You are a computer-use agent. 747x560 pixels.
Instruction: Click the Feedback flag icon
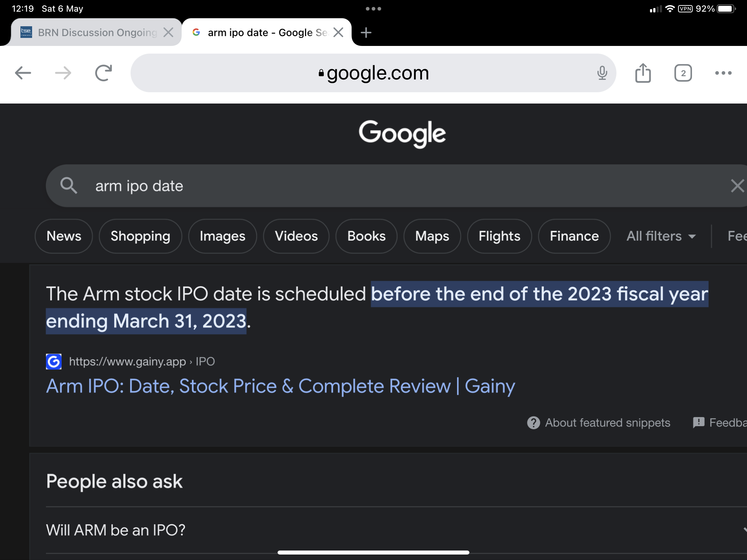[698, 423]
